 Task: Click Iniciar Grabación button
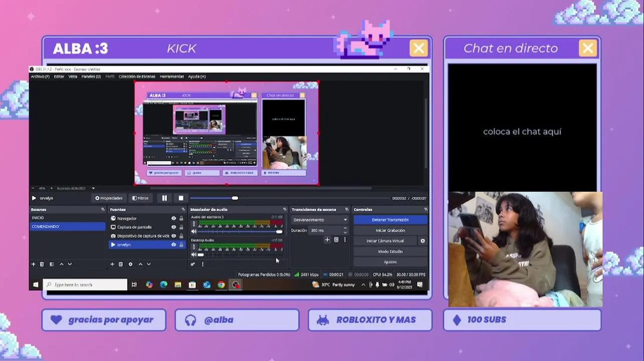pos(390,230)
